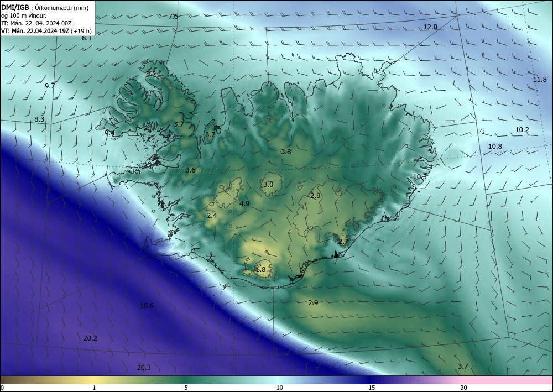
Task: Click the 10 tick on the color scale
Action: (279, 388)
